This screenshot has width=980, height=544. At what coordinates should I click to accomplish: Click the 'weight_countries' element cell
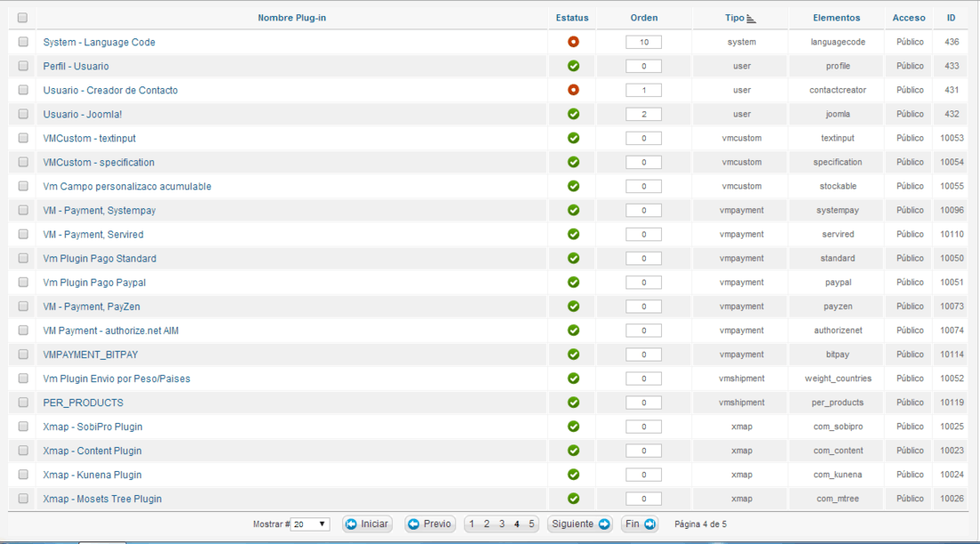pos(837,378)
